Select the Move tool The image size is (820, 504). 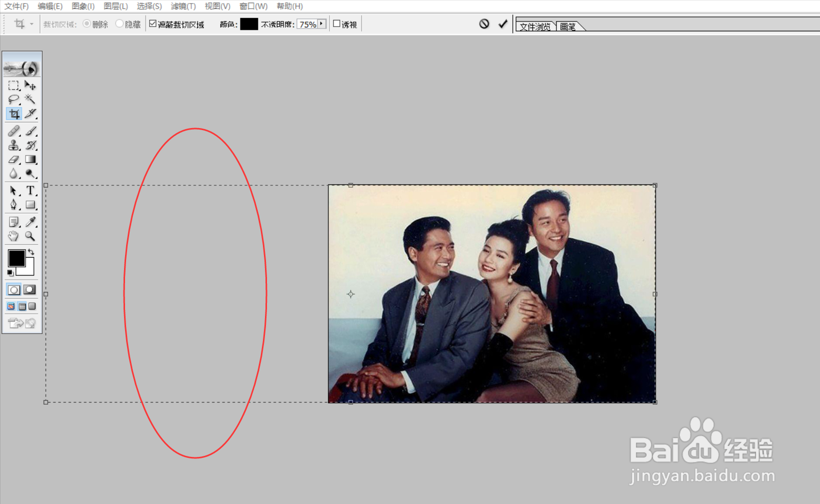click(30, 86)
